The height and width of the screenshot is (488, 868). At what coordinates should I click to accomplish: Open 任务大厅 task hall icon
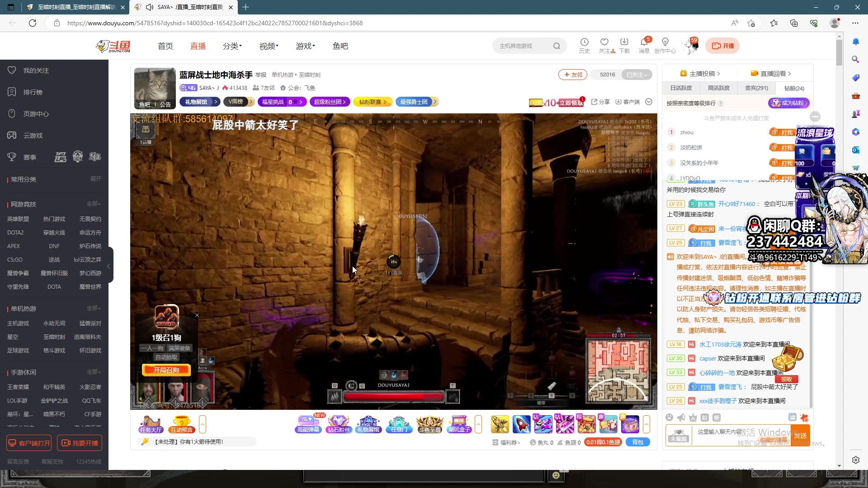pos(151,424)
